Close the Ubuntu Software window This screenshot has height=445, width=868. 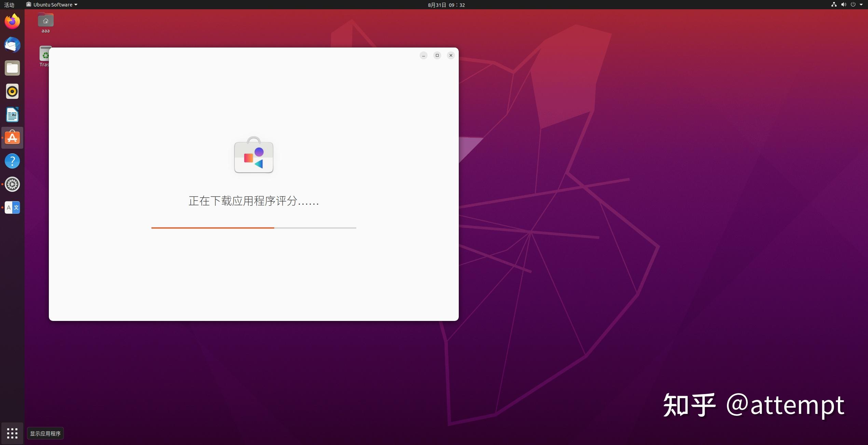point(451,55)
